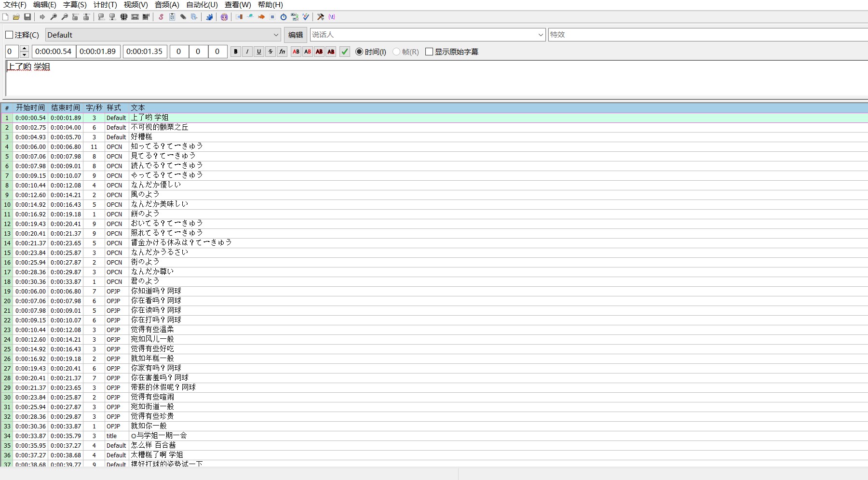Open the 音频(A) menu
The image size is (868, 480).
167,5
